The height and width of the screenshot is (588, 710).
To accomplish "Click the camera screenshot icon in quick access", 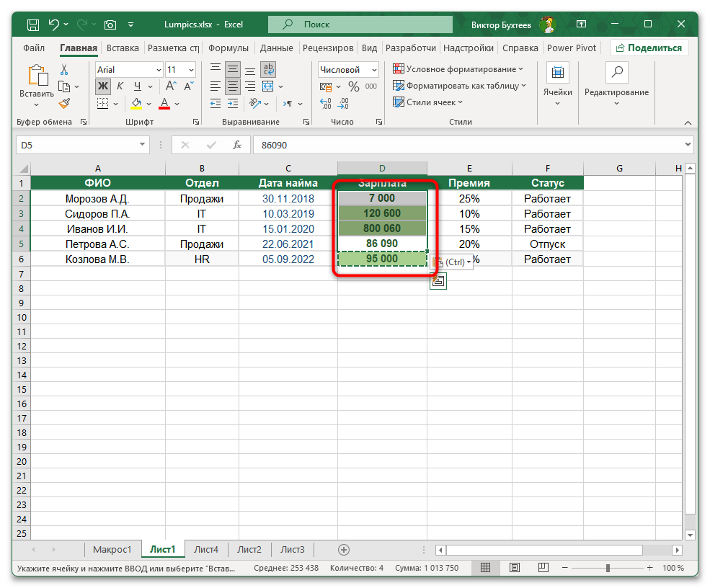I will [x=110, y=24].
